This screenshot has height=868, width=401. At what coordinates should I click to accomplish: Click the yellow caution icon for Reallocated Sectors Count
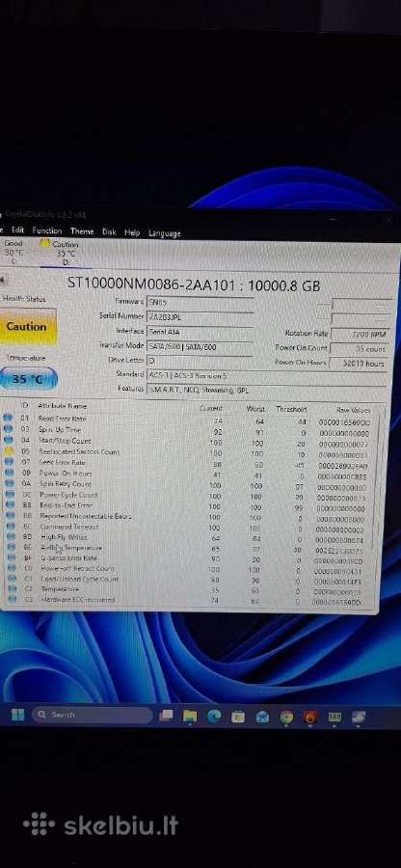(8, 451)
